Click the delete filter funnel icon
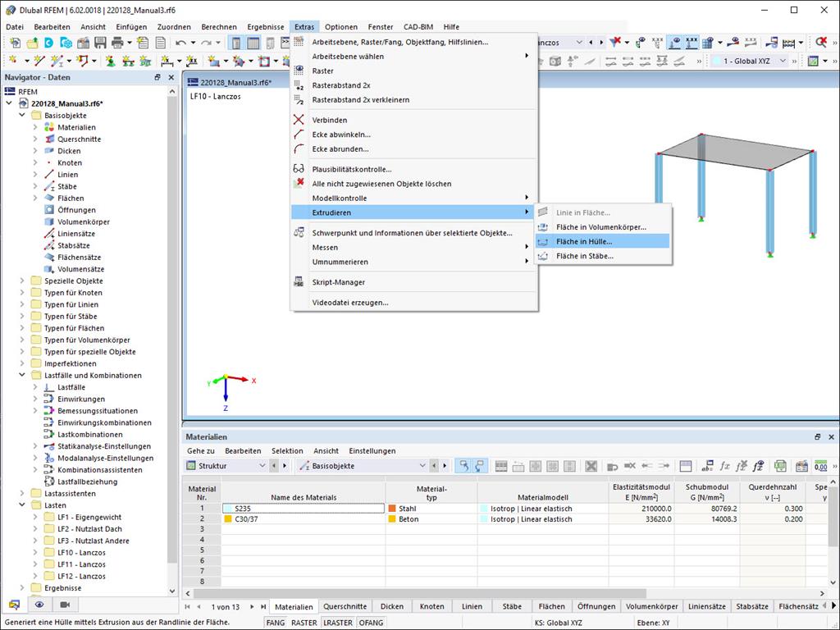The width and height of the screenshot is (840, 630). pos(615,43)
